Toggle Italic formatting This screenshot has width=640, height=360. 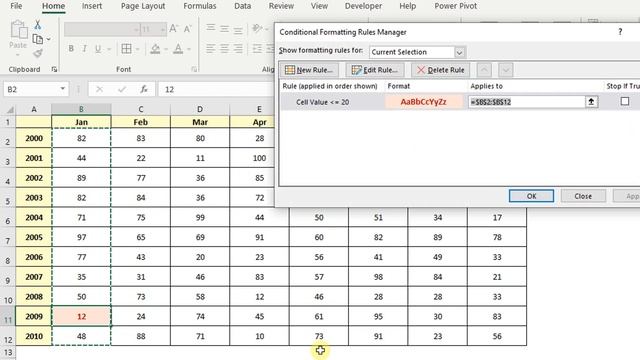point(84,49)
